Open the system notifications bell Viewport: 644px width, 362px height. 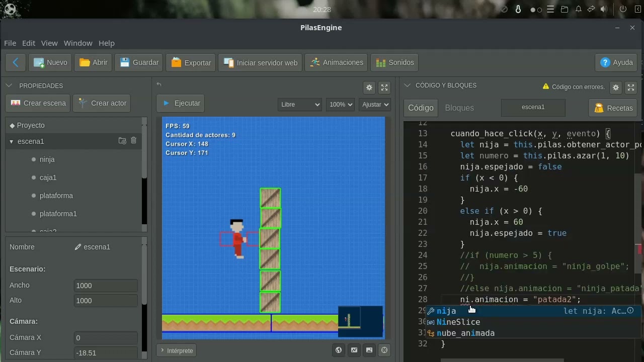tap(579, 9)
